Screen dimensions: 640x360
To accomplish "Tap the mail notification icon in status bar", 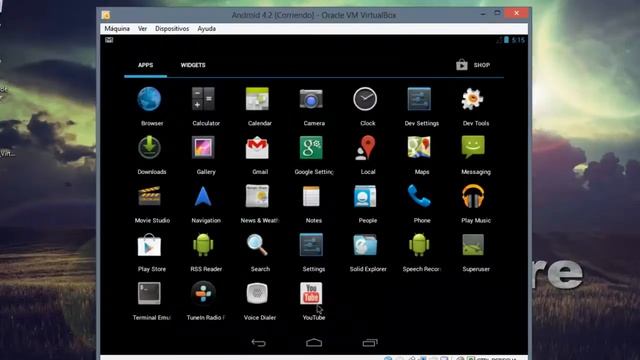I will click(x=109, y=40).
